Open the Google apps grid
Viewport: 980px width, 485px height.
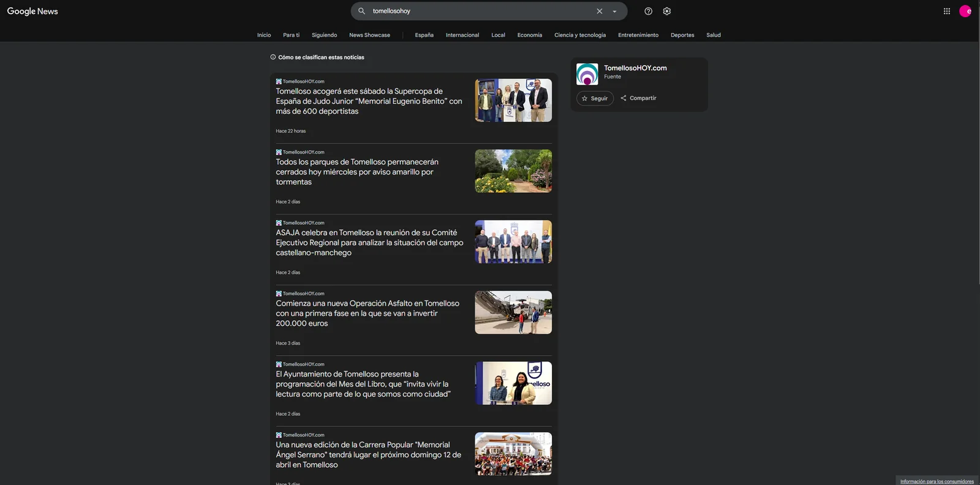(x=946, y=11)
